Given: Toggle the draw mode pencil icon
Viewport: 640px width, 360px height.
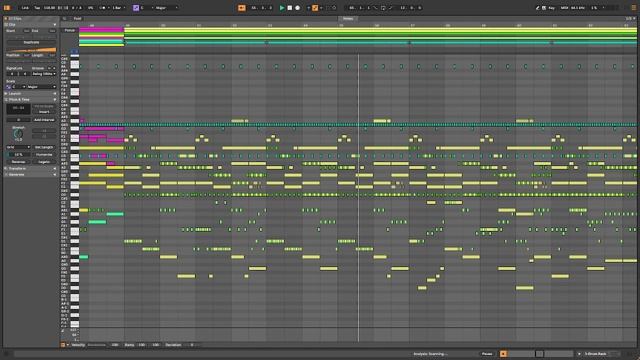Looking at the screenshot, I should pyautogui.click(x=538, y=8).
